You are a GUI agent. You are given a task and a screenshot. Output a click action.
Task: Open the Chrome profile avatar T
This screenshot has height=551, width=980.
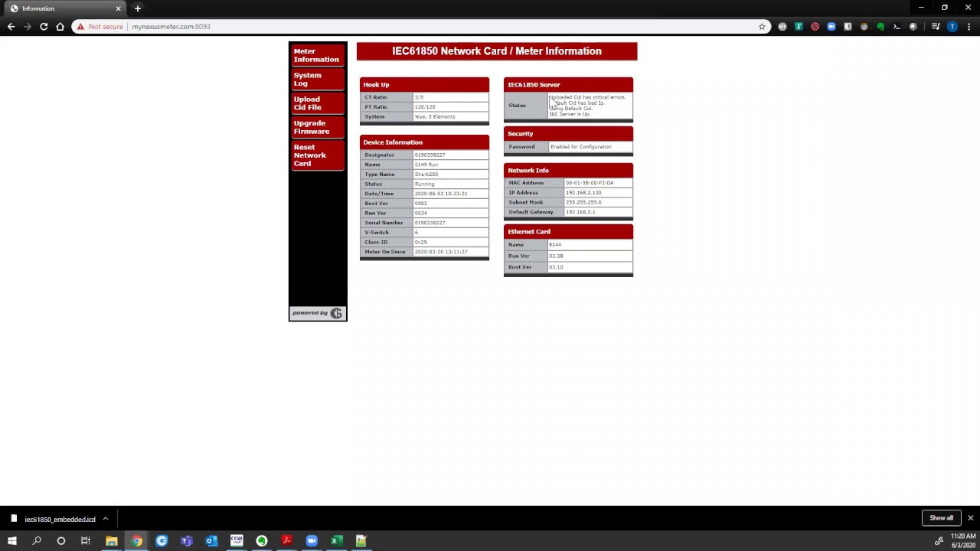click(952, 27)
